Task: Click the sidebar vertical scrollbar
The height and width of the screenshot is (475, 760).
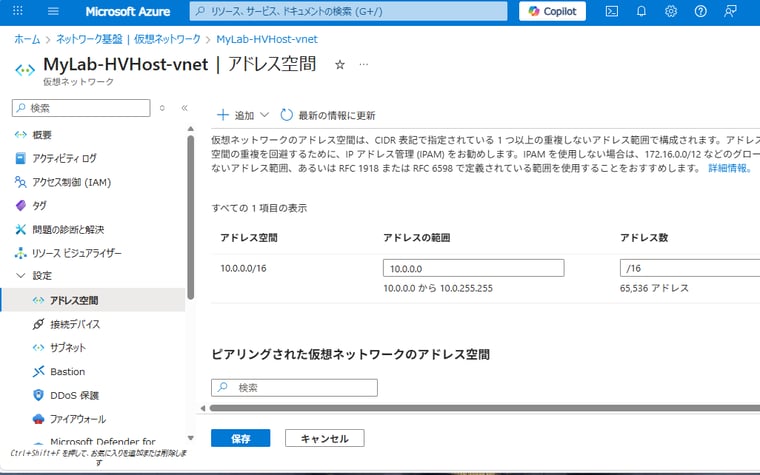Action: [x=190, y=217]
